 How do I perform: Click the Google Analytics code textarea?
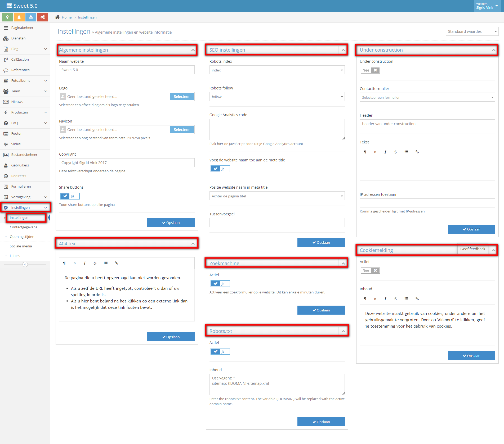[277, 129]
